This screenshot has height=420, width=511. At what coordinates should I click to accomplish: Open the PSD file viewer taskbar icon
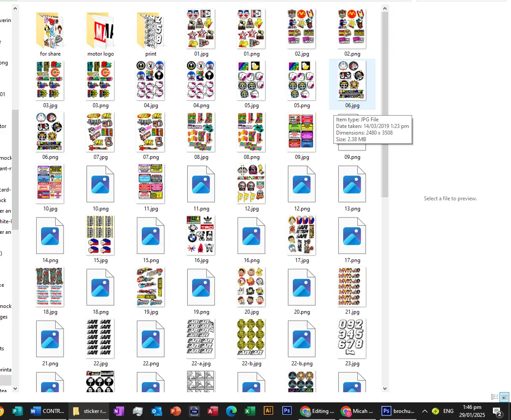pos(194,411)
